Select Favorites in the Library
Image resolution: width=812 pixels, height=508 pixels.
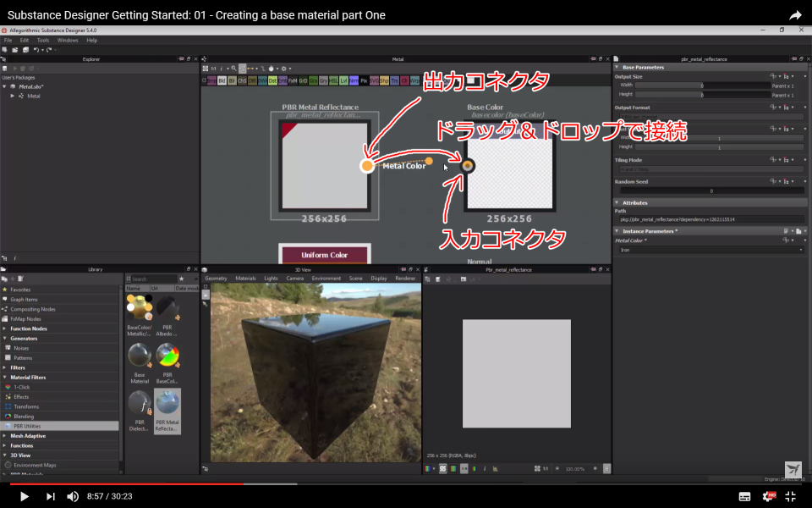tap(20, 290)
